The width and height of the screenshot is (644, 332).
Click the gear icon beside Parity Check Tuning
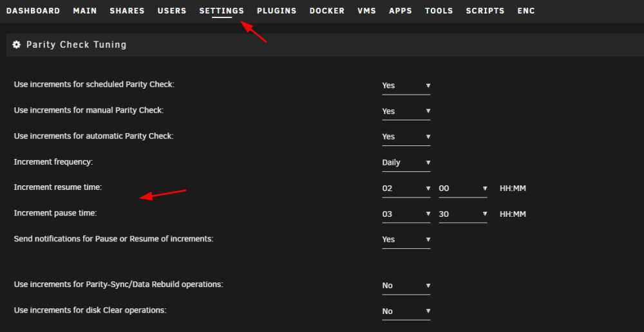point(17,45)
